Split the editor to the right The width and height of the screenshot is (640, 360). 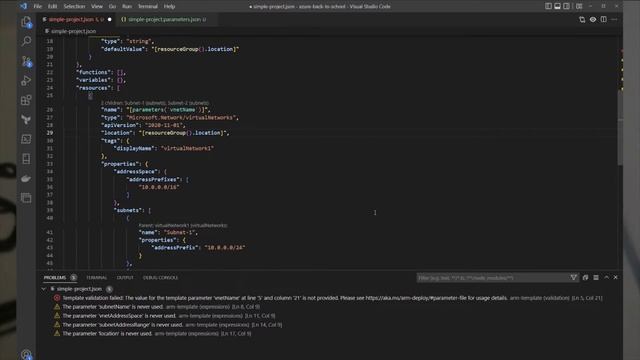coord(603,19)
